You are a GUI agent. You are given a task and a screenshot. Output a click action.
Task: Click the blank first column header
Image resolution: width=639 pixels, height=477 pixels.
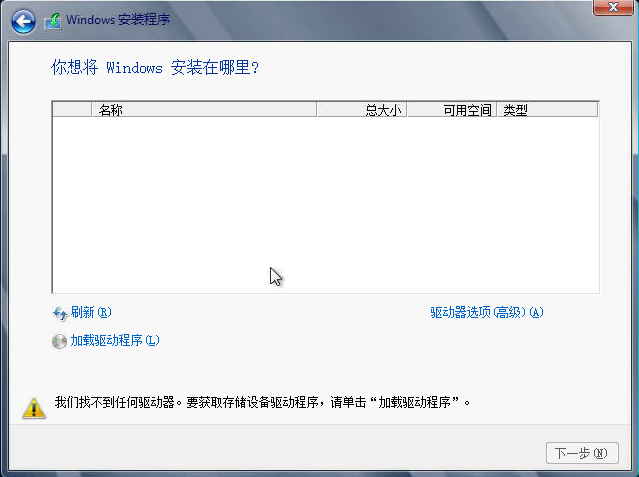click(x=72, y=110)
